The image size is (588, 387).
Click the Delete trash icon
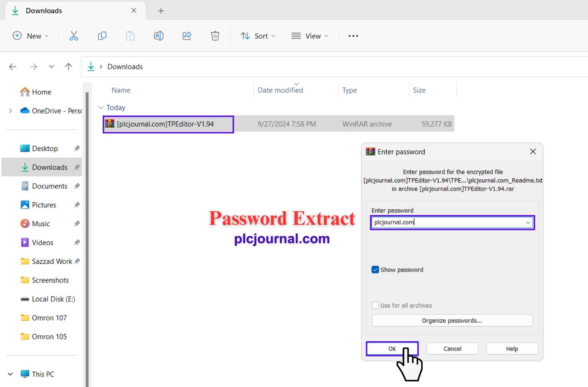[215, 36]
